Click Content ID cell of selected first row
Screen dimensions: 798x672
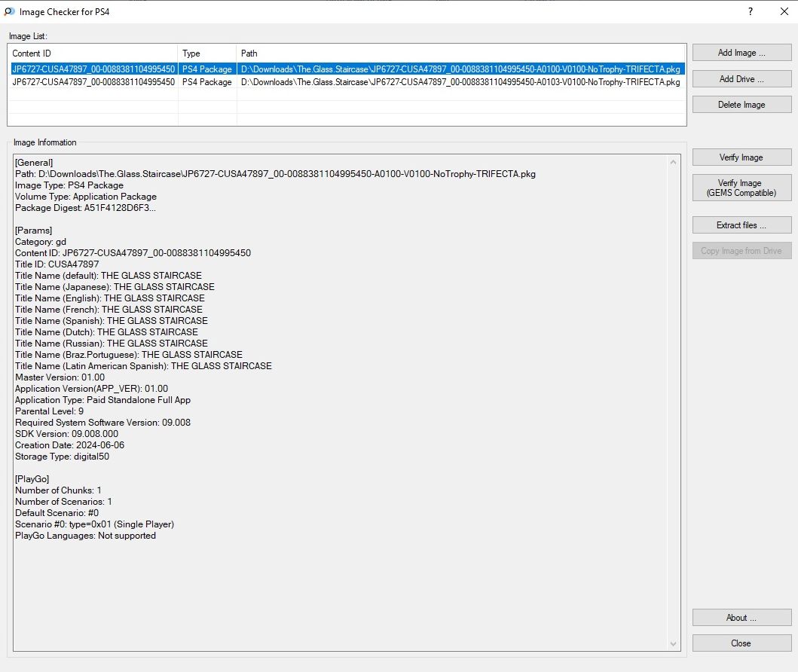pos(93,69)
